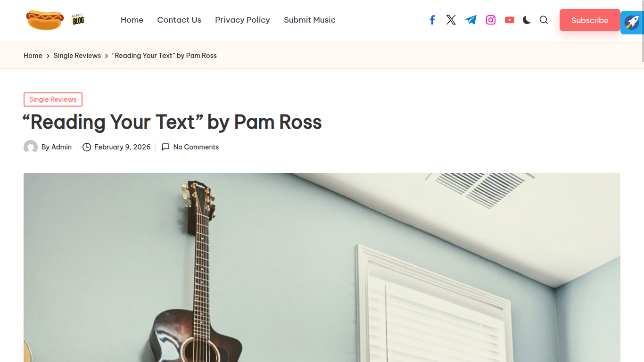Click the Subscribe button
644x362 pixels.
[x=590, y=20]
